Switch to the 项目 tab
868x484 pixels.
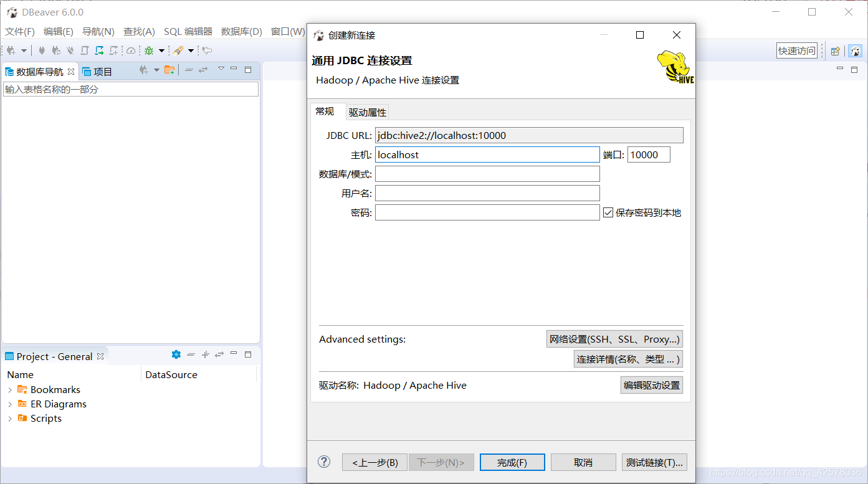tap(97, 72)
